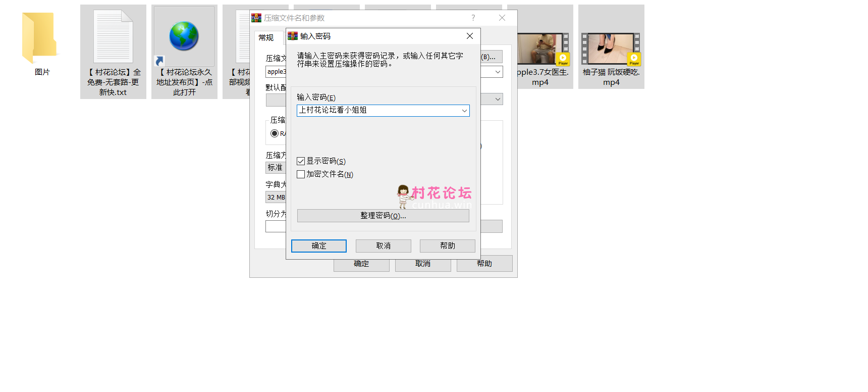Open the 32 MB dictionary size dropdown
This screenshot has height=392, width=868.
point(276,197)
